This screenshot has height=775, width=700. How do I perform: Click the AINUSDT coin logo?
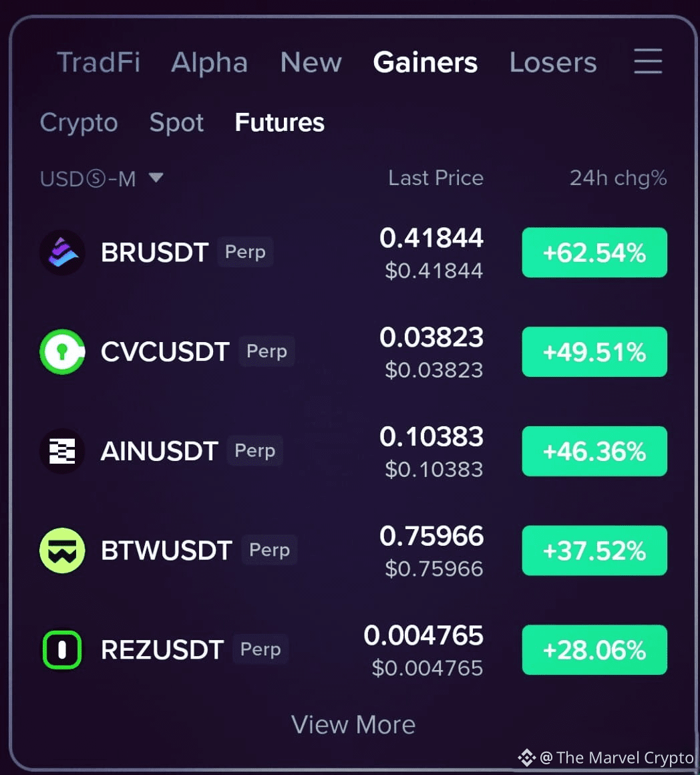click(62, 451)
